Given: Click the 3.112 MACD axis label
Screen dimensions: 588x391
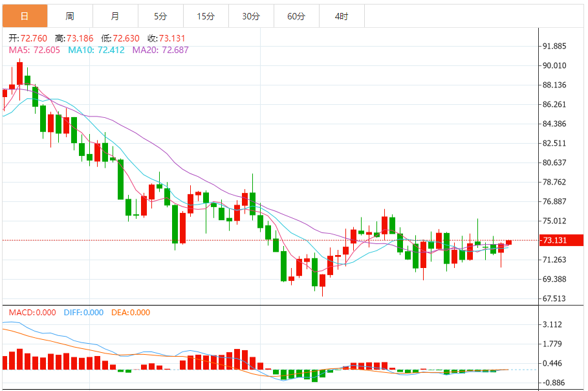Looking at the screenshot, I should [552, 324].
